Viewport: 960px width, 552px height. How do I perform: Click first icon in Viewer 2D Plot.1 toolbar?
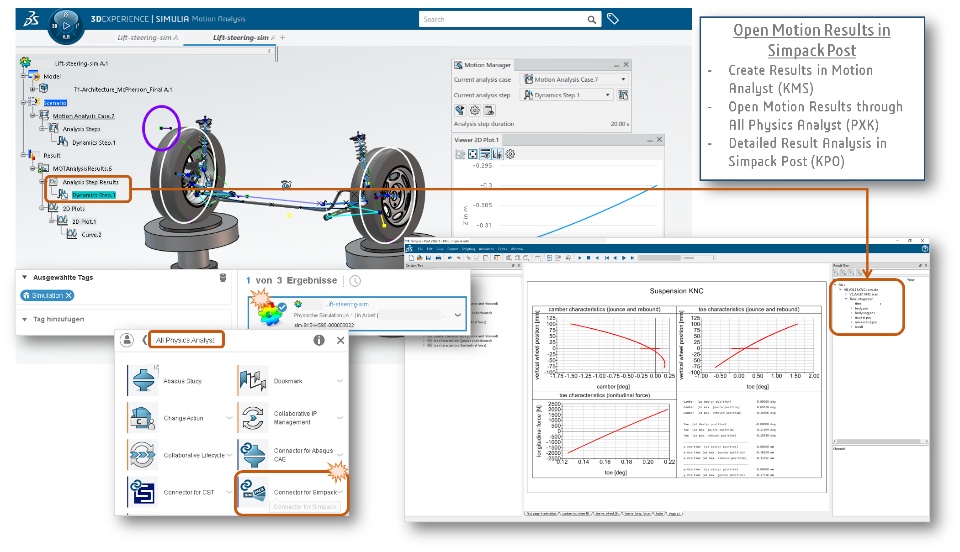tap(460, 154)
